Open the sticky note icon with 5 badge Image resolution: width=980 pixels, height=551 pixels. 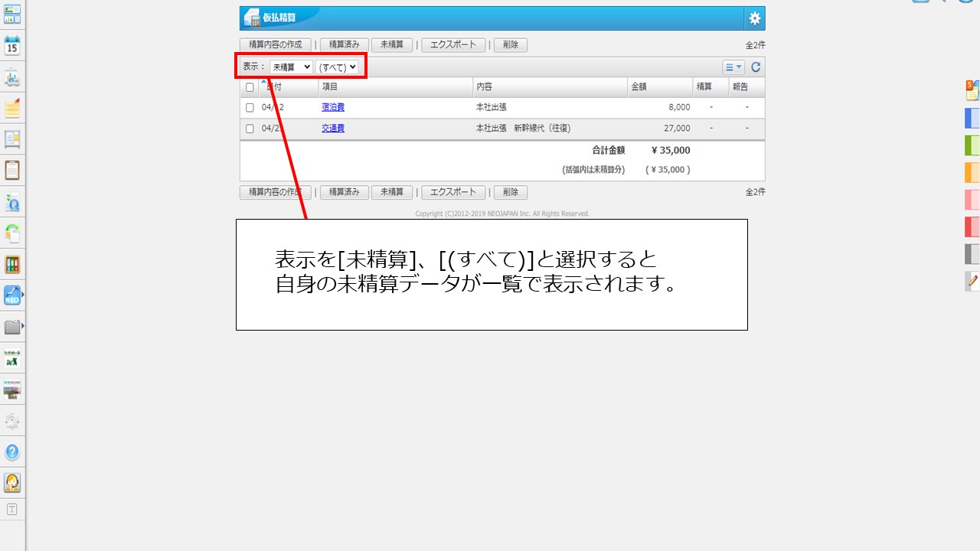tap(972, 90)
